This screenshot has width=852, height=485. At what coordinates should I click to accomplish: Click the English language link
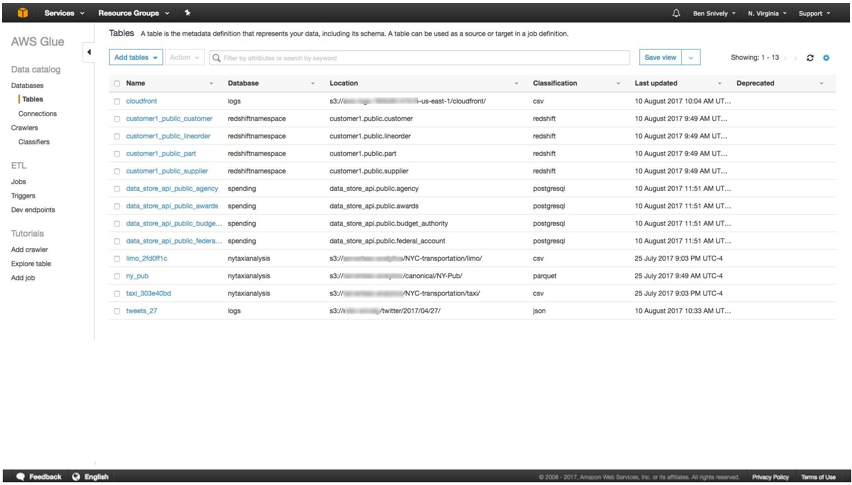96,477
